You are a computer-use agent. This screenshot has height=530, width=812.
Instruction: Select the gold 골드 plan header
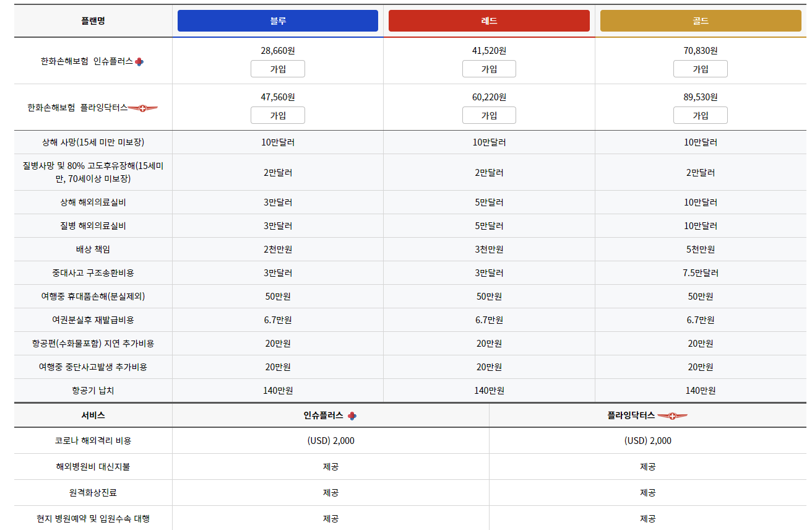[x=701, y=20]
